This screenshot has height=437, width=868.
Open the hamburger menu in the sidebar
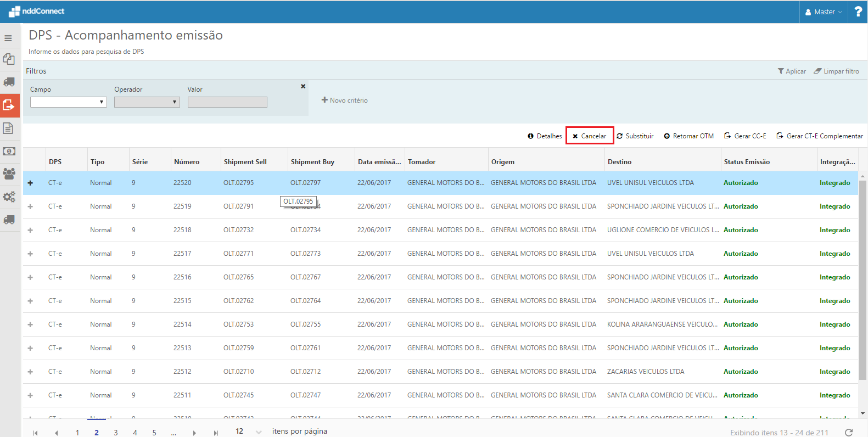pos(8,38)
